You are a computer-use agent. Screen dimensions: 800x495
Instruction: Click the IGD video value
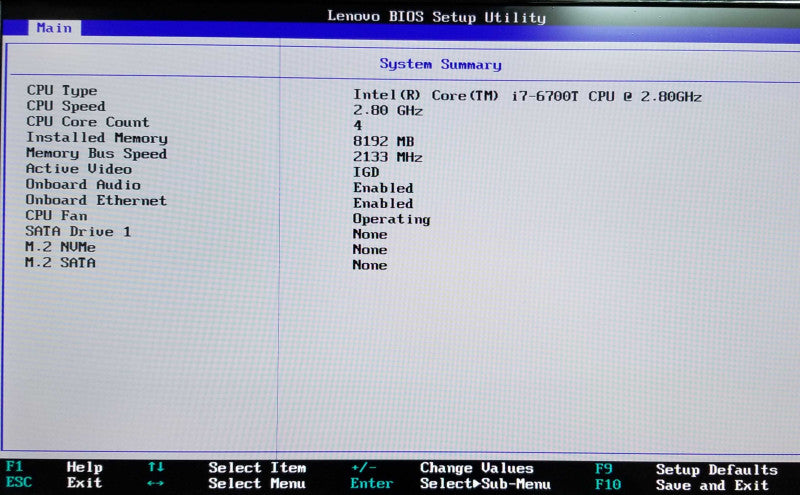pos(366,172)
